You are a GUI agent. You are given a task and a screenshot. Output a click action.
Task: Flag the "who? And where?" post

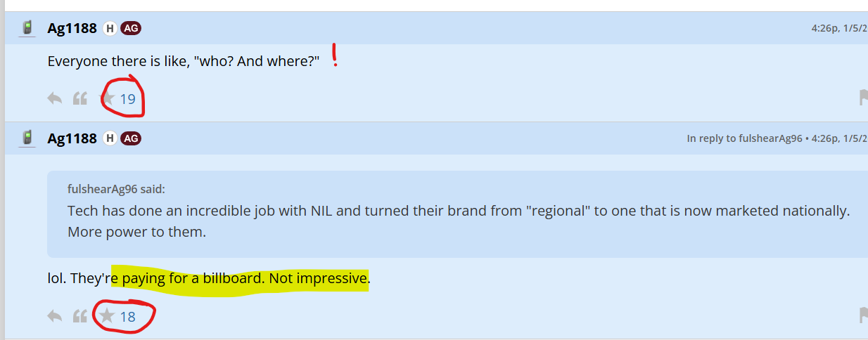[x=863, y=98]
